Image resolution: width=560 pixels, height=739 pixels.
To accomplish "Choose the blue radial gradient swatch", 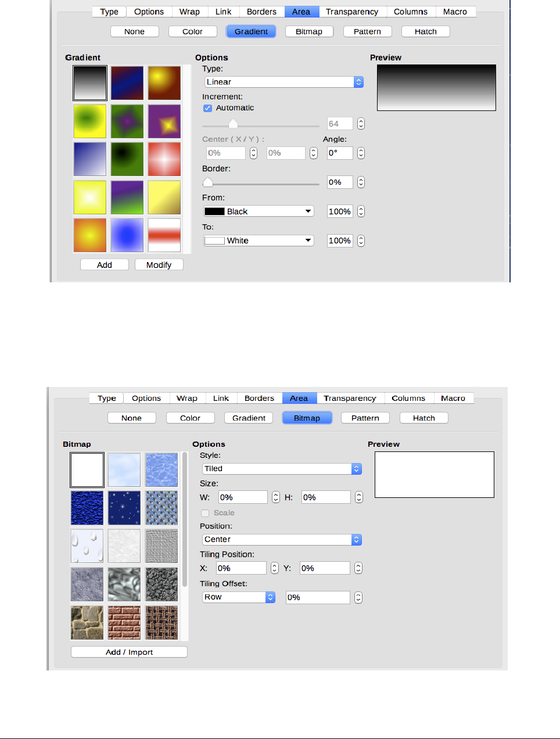I will 127,235.
